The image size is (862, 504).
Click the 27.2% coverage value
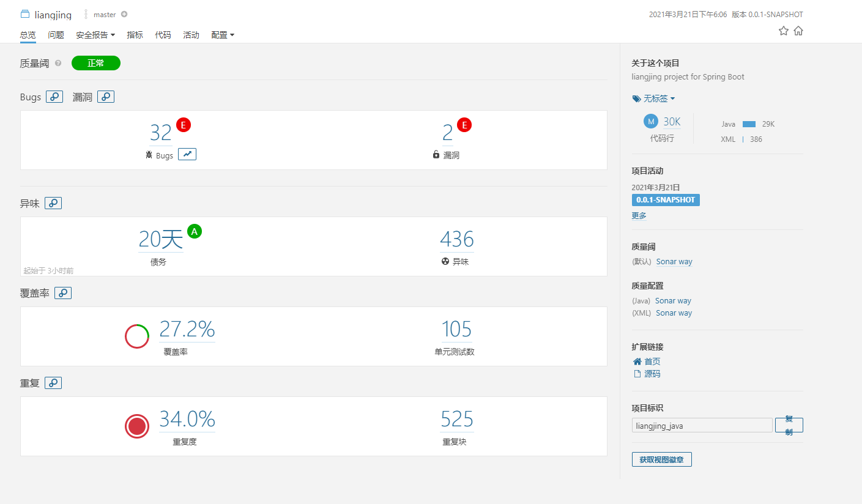(x=187, y=329)
